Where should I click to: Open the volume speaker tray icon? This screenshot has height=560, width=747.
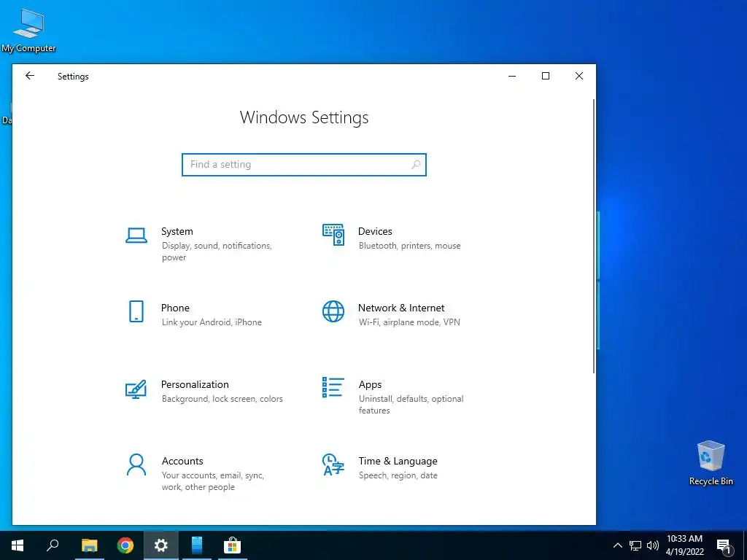(x=653, y=545)
